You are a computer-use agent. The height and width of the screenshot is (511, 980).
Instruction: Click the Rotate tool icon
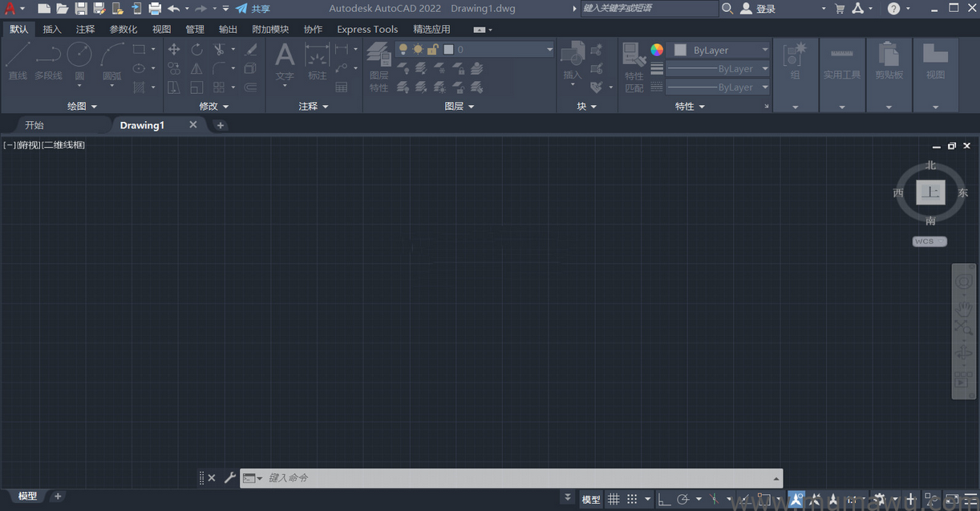196,50
